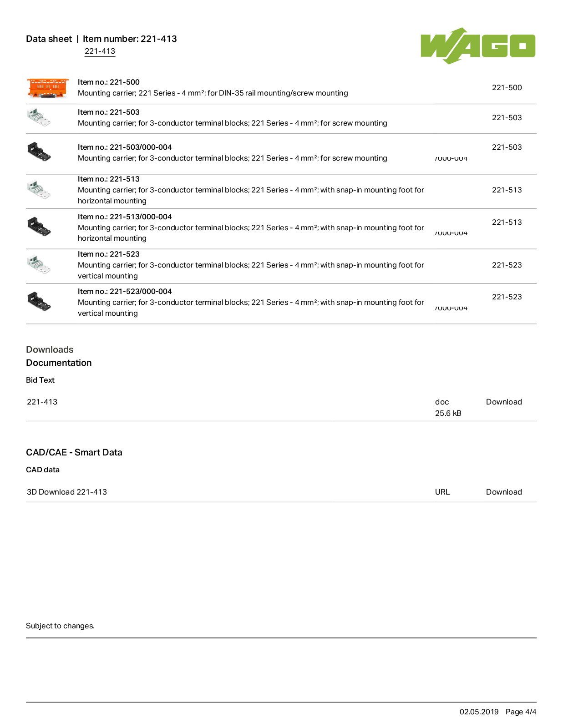The image size is (563, 728).
Task: Click the WAGO logo
Action: (478, 46)
